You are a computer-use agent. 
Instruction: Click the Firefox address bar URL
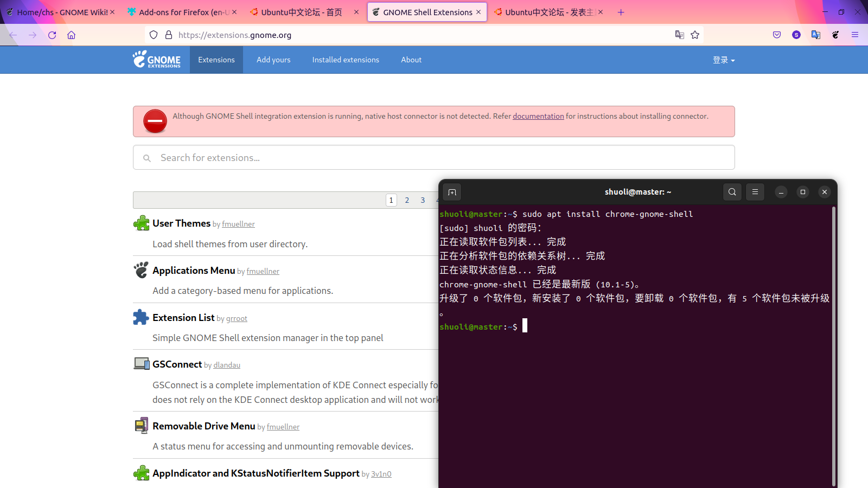point(235,35)
